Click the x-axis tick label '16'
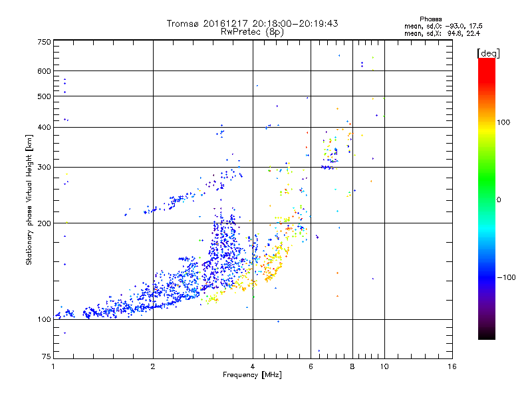Viewport: 532px width, 399px height. (452, 366)
